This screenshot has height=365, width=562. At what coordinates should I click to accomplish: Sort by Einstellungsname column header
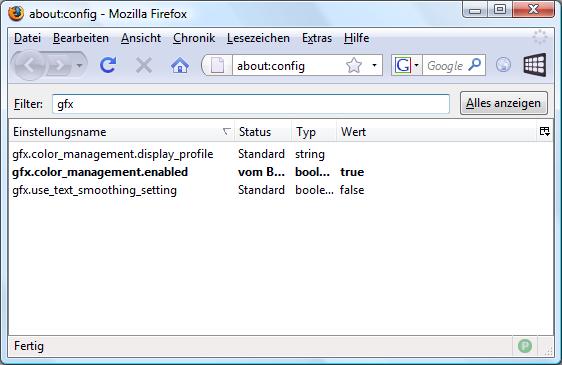coord(121,132)
